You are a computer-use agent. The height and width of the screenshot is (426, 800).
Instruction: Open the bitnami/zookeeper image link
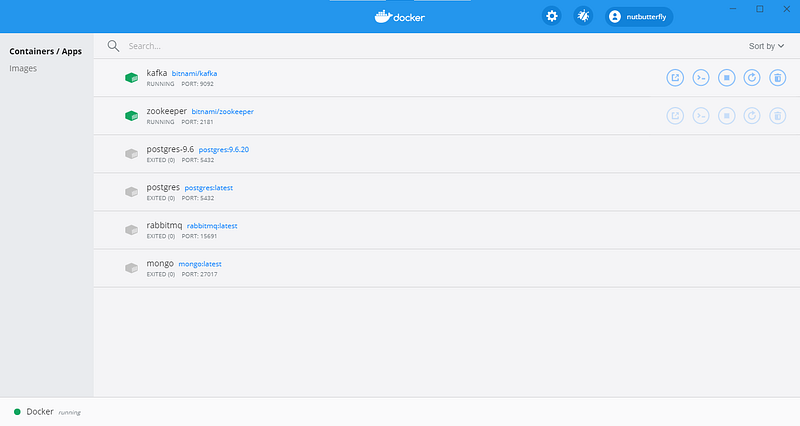(222, 112)
